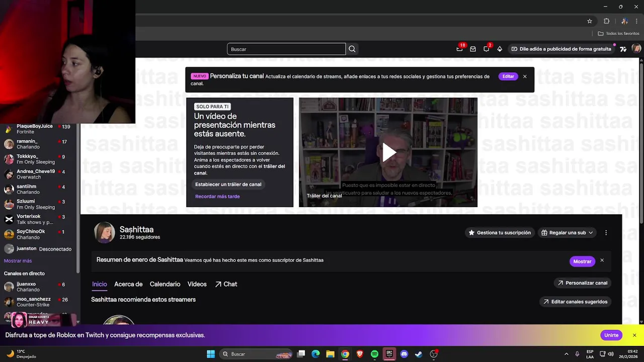Expand the Regalar una sub dropdown

coord(567,233)
